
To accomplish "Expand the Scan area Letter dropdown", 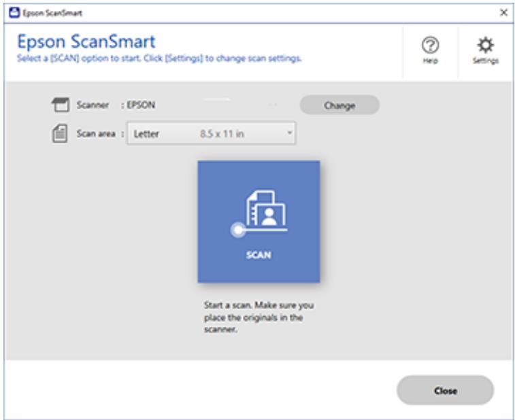I will (211, 133).
